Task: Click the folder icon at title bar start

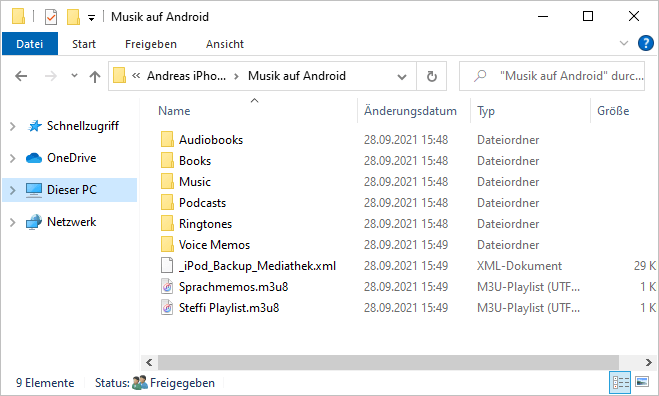Action: [x=18, y=16]
